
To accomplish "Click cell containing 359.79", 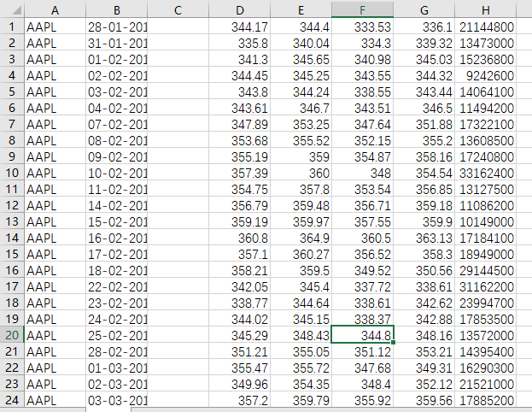I will tap(301, 400).
